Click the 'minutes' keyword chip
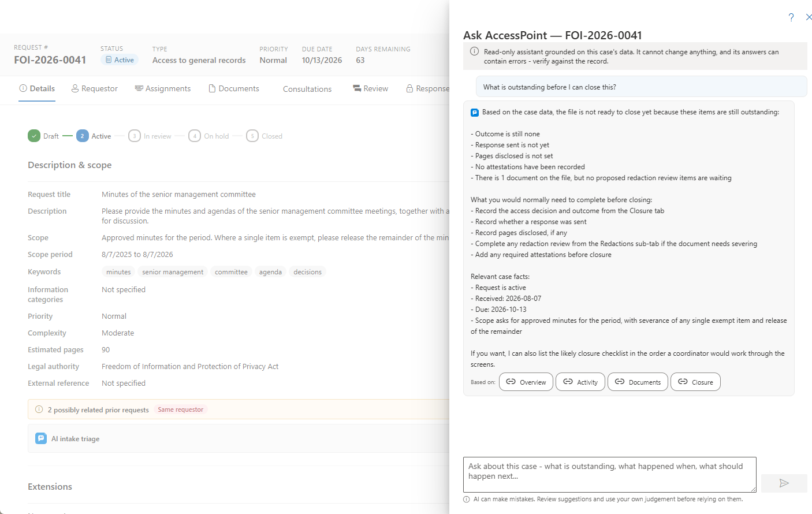The image size is (812, 514). pos(118,272)
